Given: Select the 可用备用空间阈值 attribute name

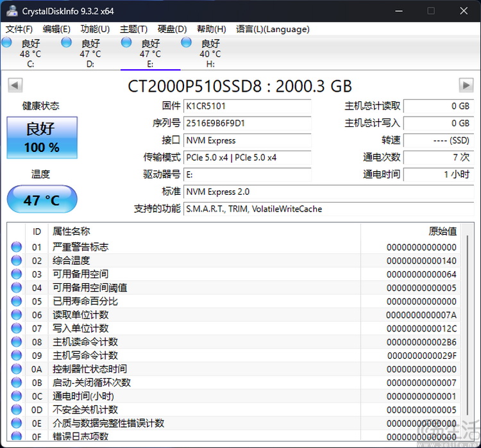Looking at the screenshot, I should coord(90,288).
